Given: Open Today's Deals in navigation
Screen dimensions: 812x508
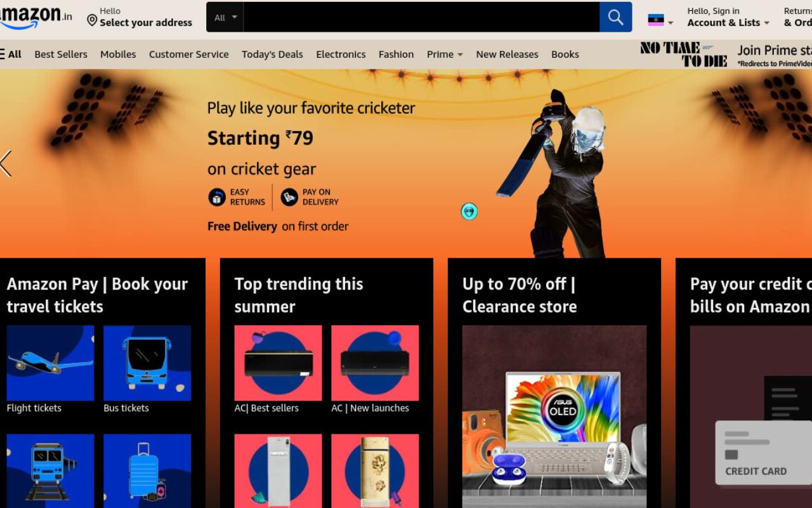Looking at the screenshot, I should pyautogui.click(x=272, y=54).
